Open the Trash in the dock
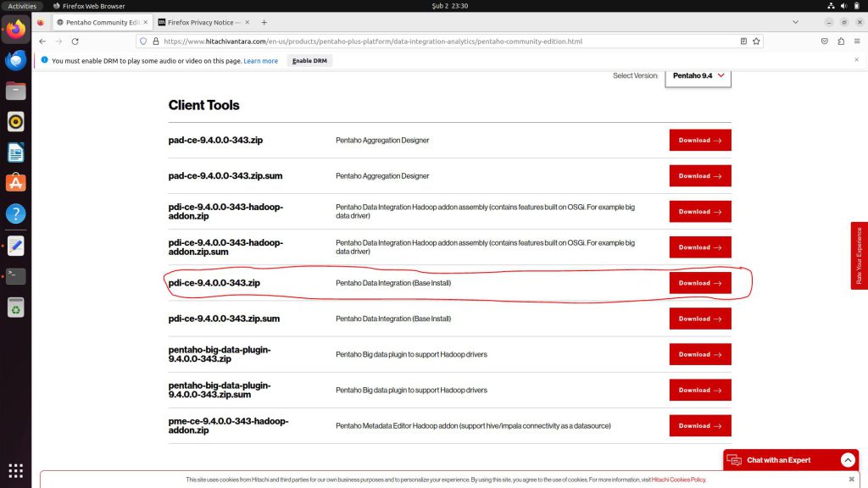868x488 pixels. coord(15,308)
